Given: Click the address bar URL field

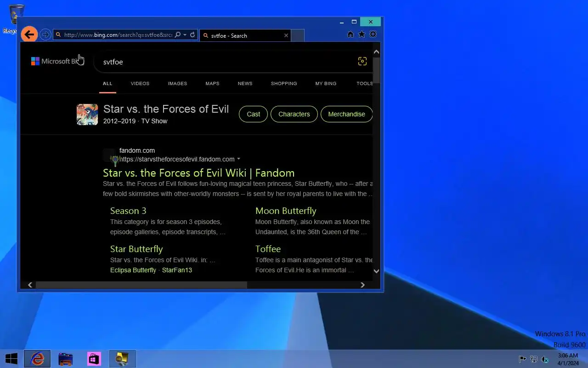Looking at the screenshot, I should point(118,35).
